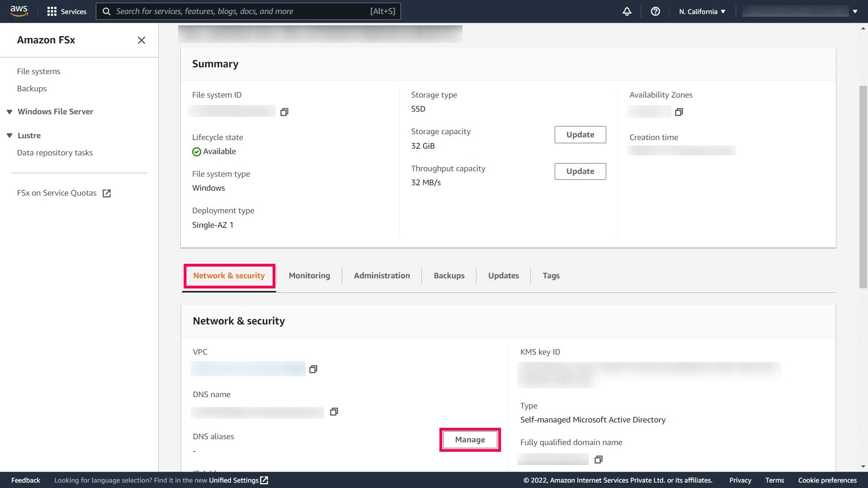
Task: Copy the DNS name
Action: click(x=334, y=412)
